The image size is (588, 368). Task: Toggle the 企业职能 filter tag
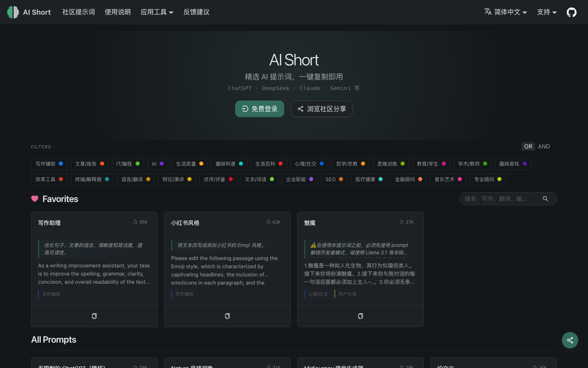point(300,180)
